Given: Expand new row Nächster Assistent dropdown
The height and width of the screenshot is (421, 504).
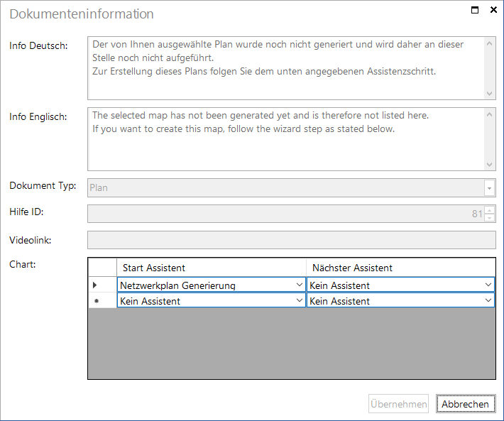Looking at the screenshot, I should (488, 300).
